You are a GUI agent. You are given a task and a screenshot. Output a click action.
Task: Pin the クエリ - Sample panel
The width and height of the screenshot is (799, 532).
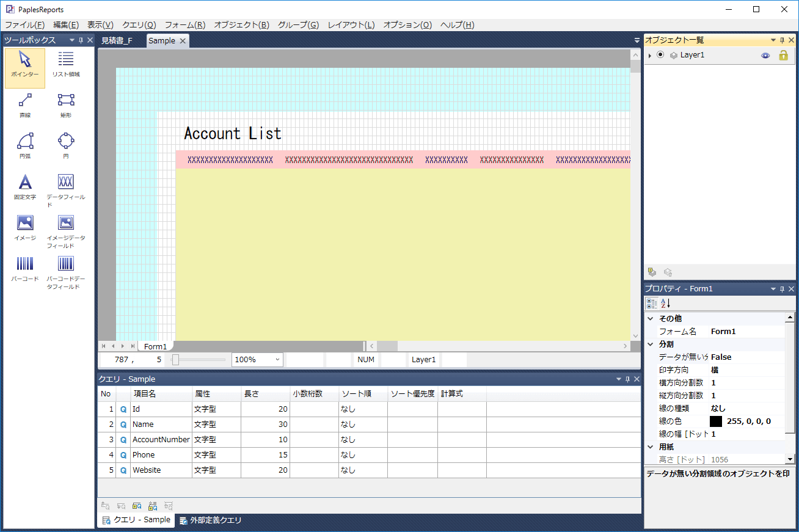[627, 379]
